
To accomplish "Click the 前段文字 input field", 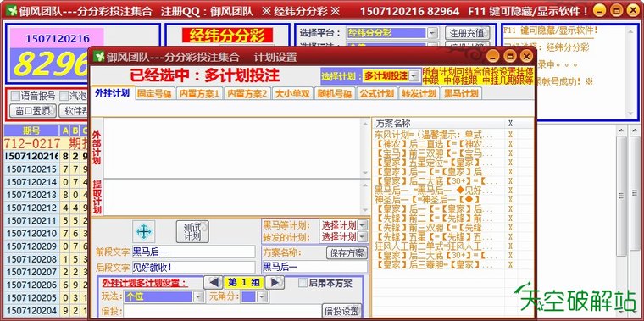I will click(x=193, y=252).
